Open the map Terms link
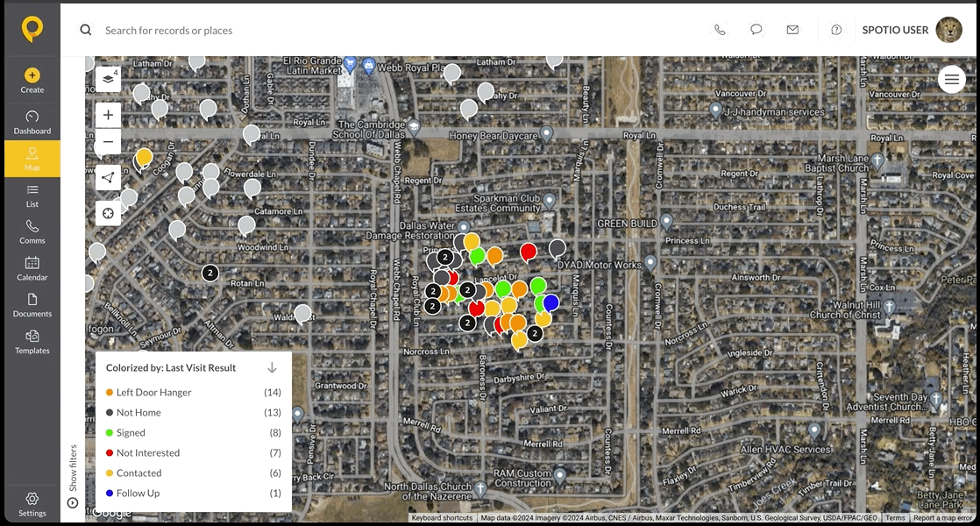Viewport: 980px width, 526px height. [895, 518]
